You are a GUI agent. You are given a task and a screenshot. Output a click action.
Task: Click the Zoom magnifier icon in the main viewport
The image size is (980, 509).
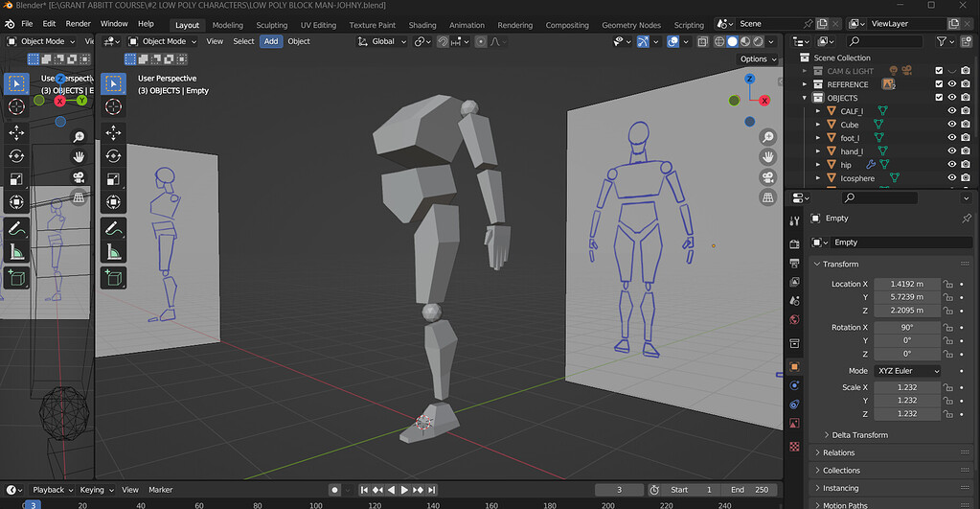767,136
